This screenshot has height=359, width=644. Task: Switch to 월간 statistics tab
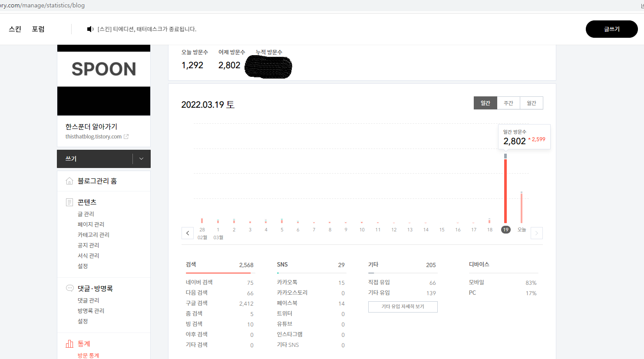tap(532, 103)
